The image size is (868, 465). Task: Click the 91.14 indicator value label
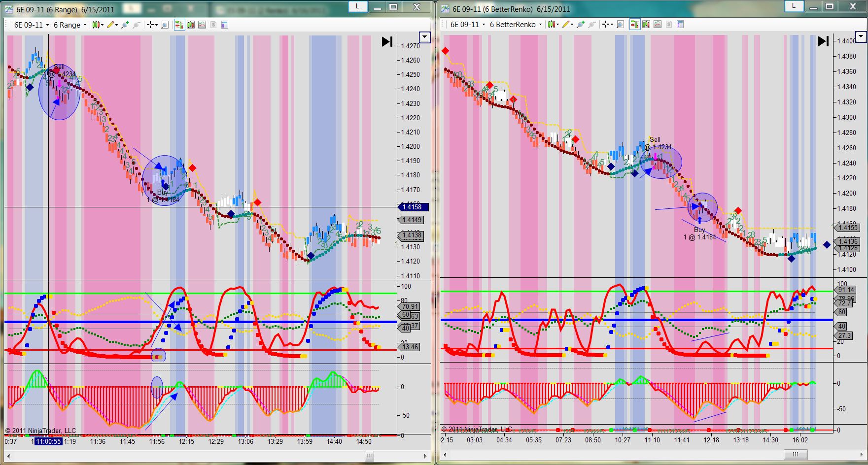coord(846,290)
